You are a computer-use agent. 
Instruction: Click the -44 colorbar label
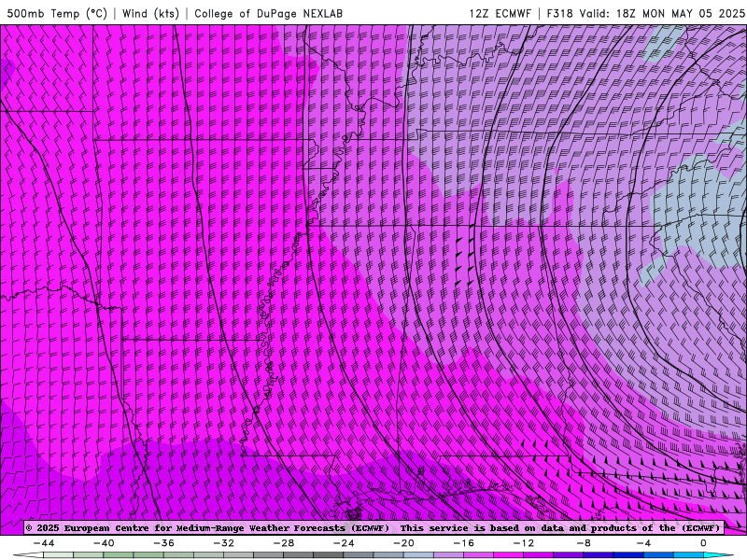click(44, 543)
